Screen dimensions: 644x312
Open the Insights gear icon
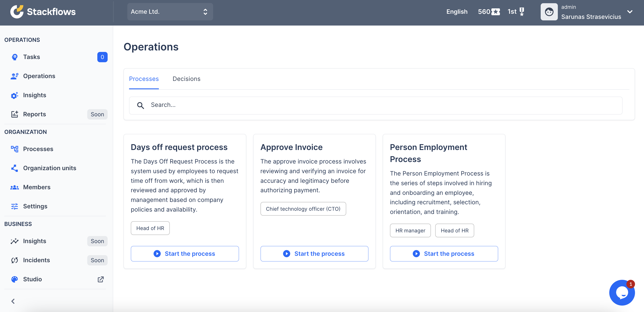coord(15,95)
